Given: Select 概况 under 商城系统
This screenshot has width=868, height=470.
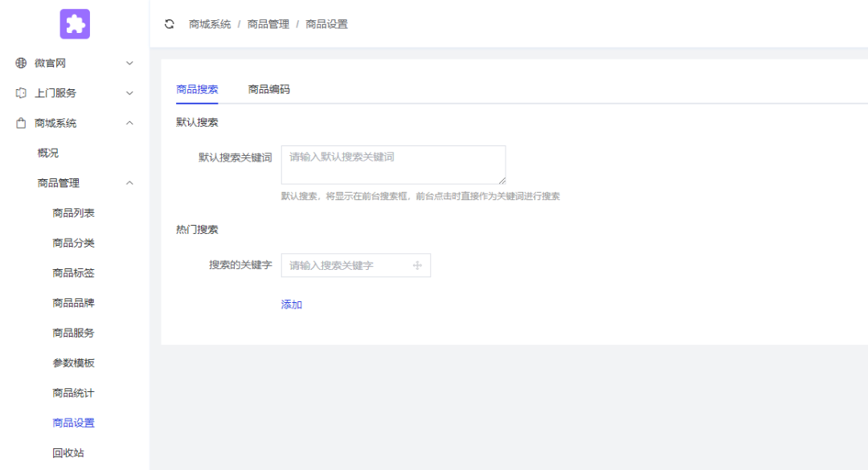Looking at the screenshot, I should (48, 153).
